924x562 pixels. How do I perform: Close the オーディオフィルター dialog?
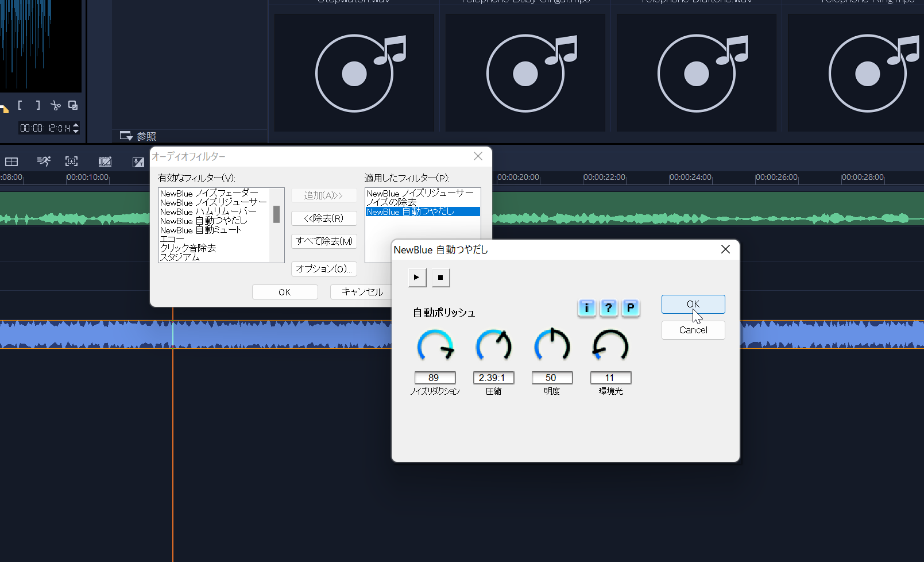pos(478,156)
